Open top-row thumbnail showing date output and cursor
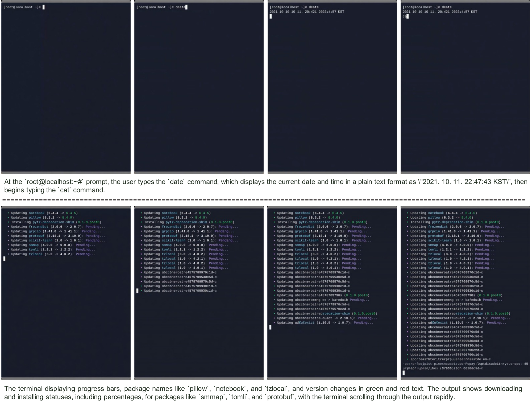The image size is (532, 405). [x=332, y=88]
